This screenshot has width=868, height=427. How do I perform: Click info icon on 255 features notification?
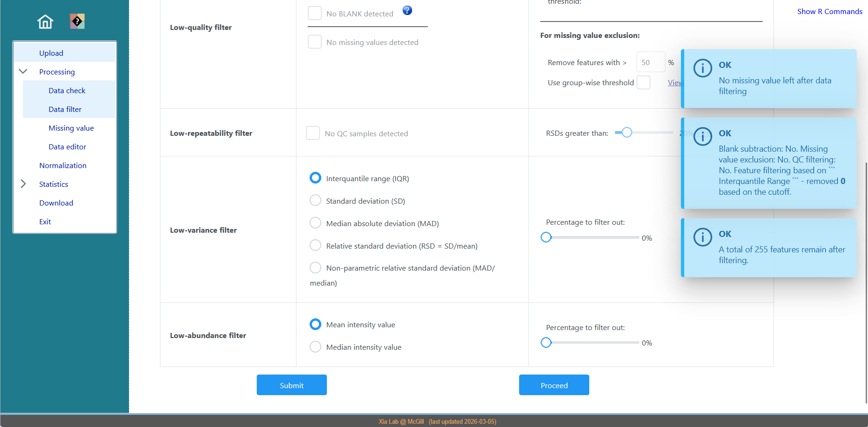(702, 237)
